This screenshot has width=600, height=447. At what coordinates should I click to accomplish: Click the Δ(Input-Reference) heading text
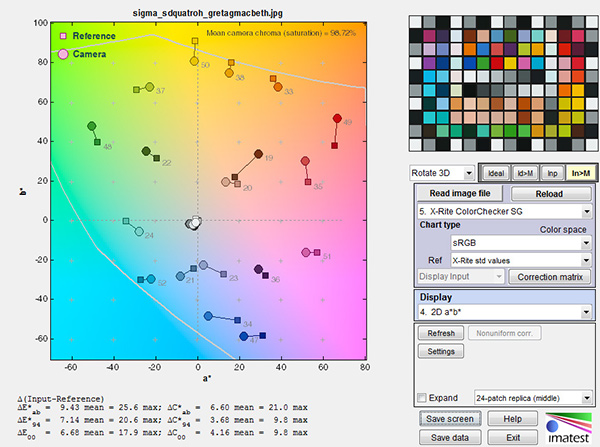pos(60,398)
